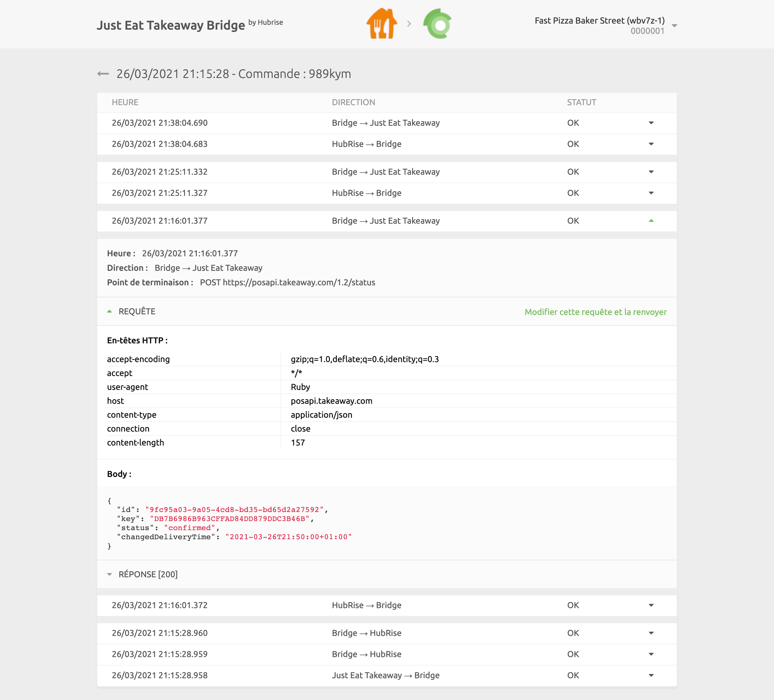Viewport: 774px width, 700px height.
Task: Select timestamp 26/03/2021 21:25:11.332
Action: coord(160,172)
